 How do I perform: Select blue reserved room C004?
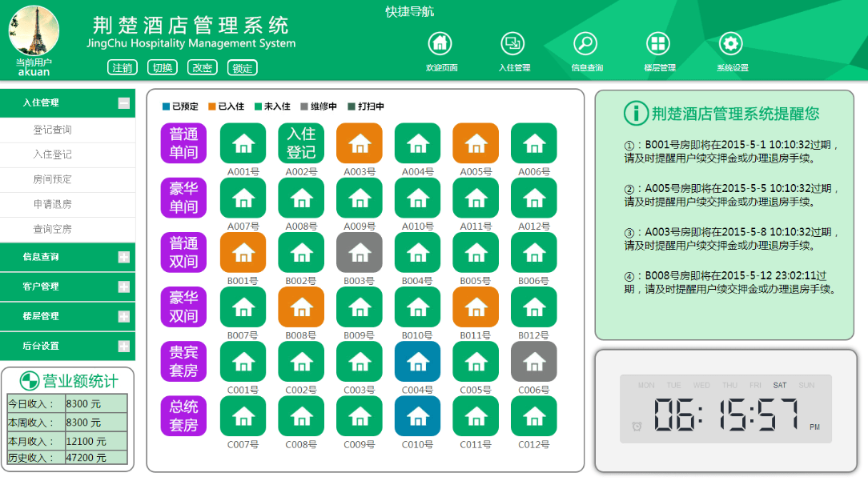pos(417,361)
